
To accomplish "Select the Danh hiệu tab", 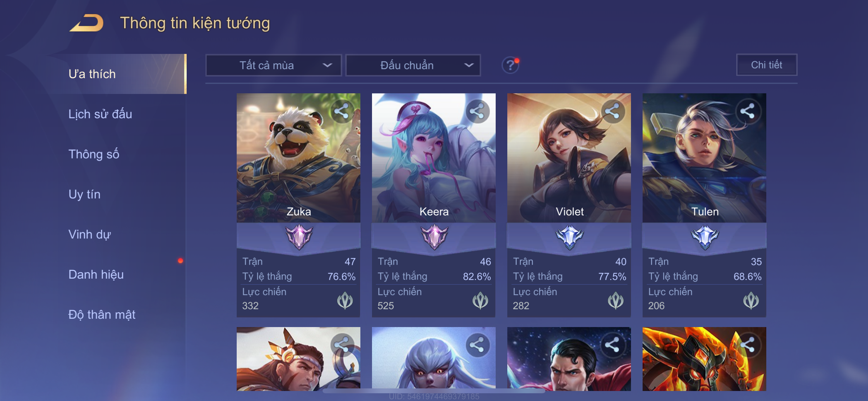I will pyautogui.click(x=96, y=274).
